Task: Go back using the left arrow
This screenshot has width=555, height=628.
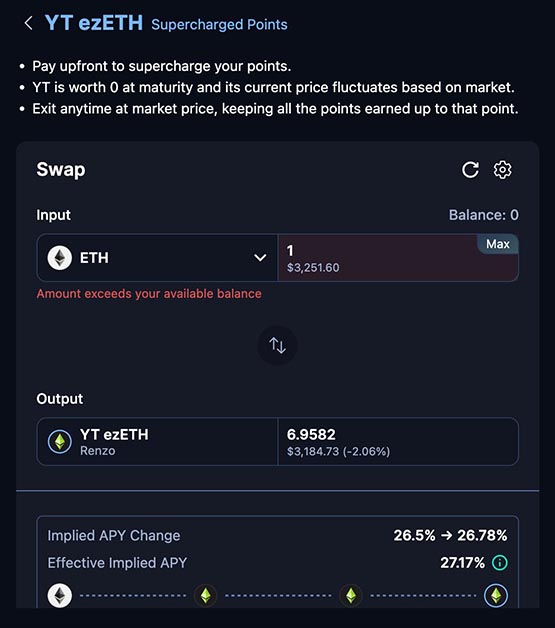Action: coord(28,23)
